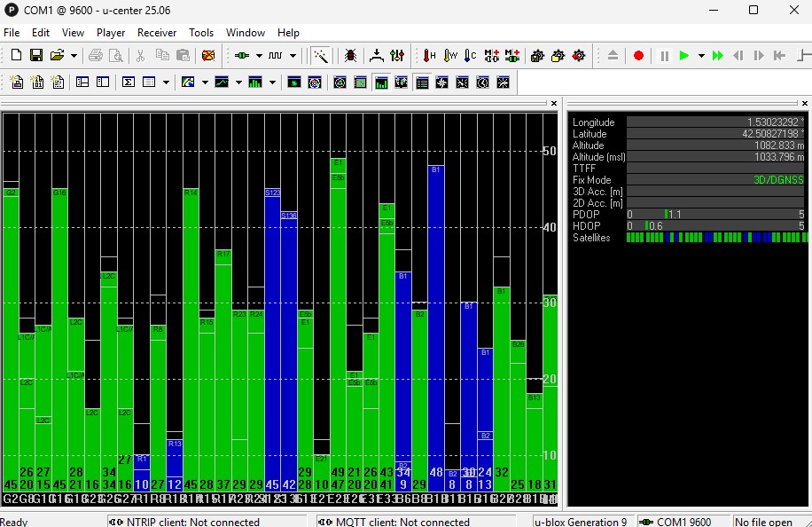Screen dimensions: 812x527
Task: Toggle the pause playback button
Action: (664, 55)
